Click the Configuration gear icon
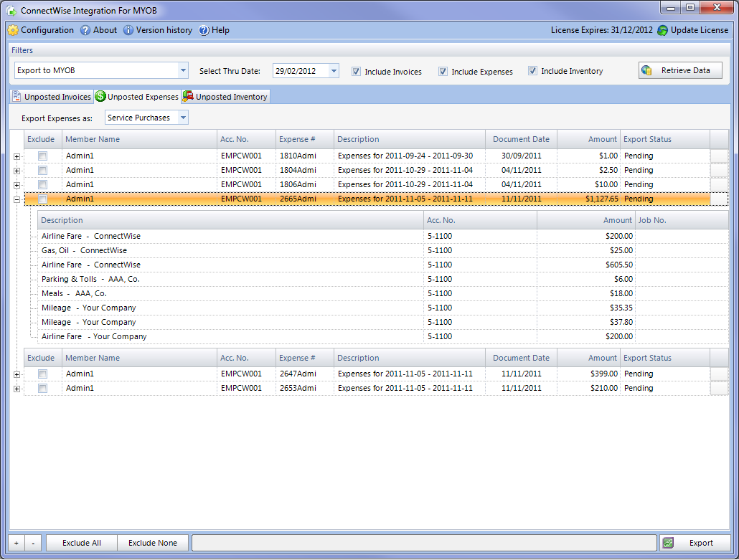The height and width of the screenshot is (560, 739). [13, 30]
